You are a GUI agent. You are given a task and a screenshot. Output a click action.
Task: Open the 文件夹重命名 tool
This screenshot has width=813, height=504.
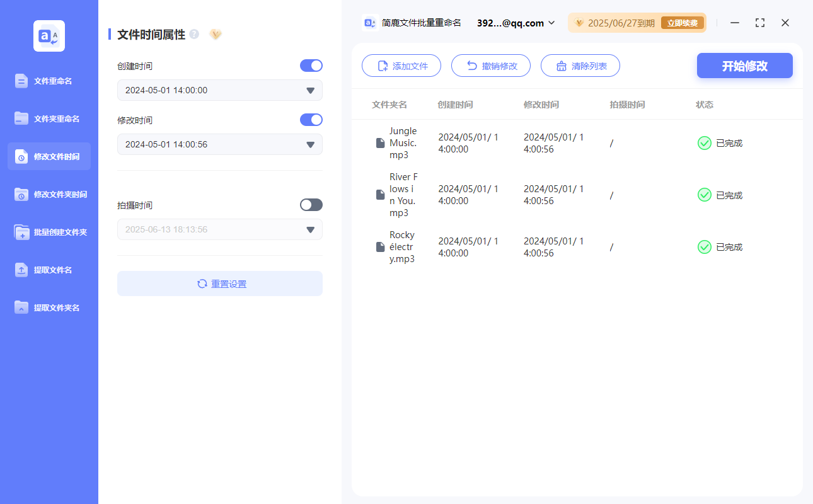coord(49,118)
